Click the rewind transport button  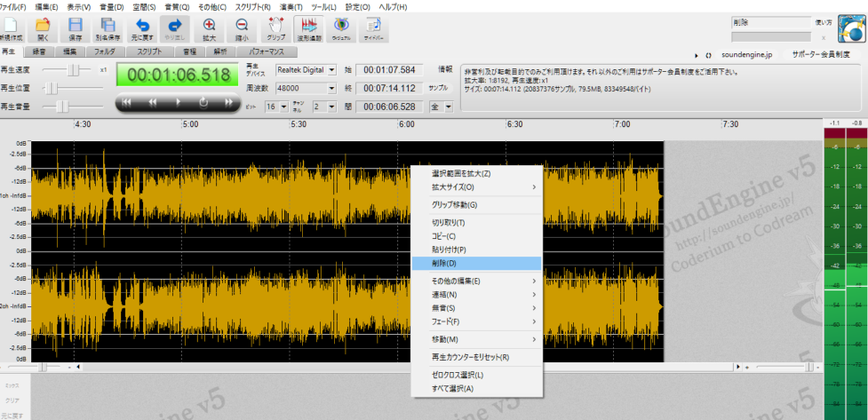[152, 102]
